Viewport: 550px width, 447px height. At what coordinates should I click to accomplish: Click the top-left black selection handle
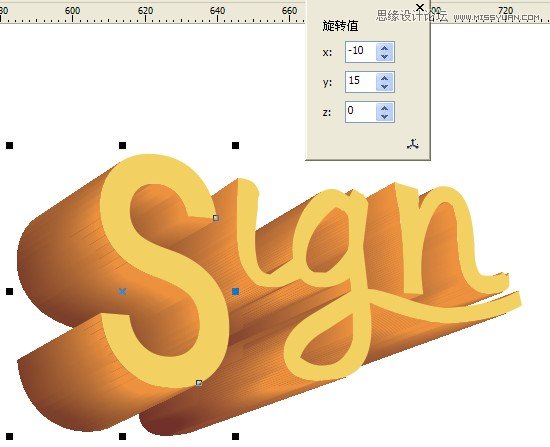point(9,145)
